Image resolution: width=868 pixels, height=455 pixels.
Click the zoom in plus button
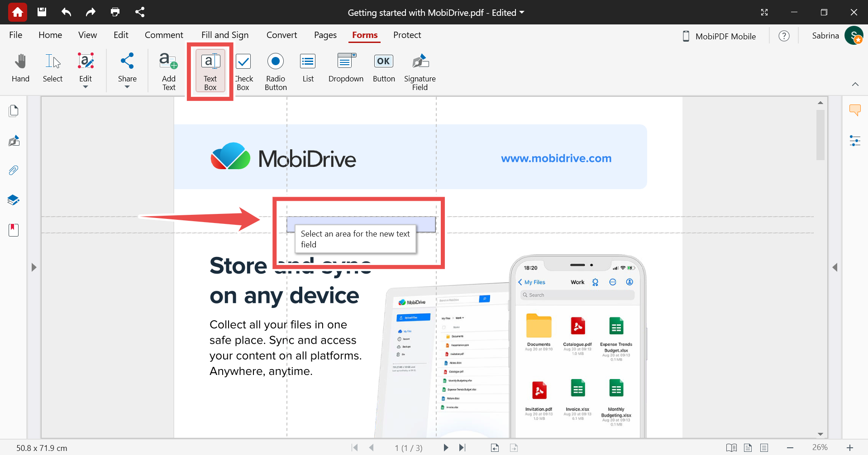[x=849, y=448]
